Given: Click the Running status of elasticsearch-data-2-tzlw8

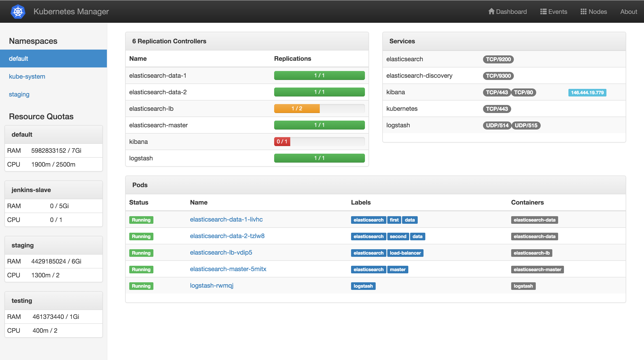Looking at the screenshot, I should 141,237.
